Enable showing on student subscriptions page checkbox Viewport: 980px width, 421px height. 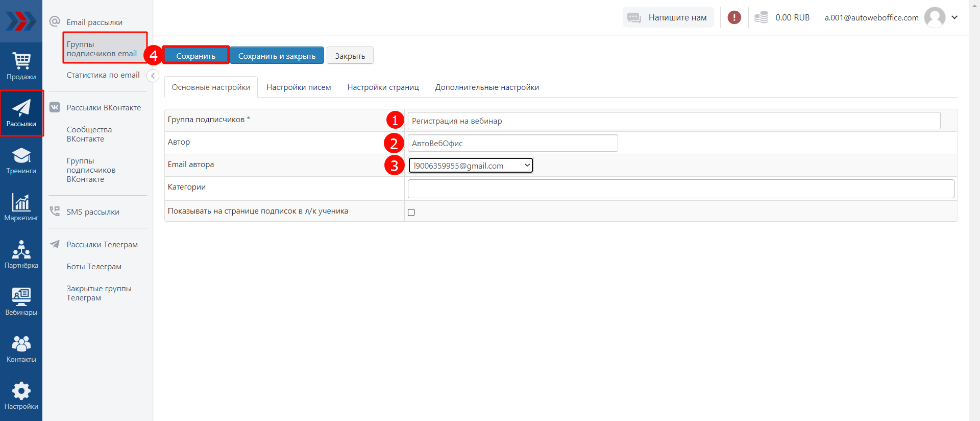[x=411, y=213]
